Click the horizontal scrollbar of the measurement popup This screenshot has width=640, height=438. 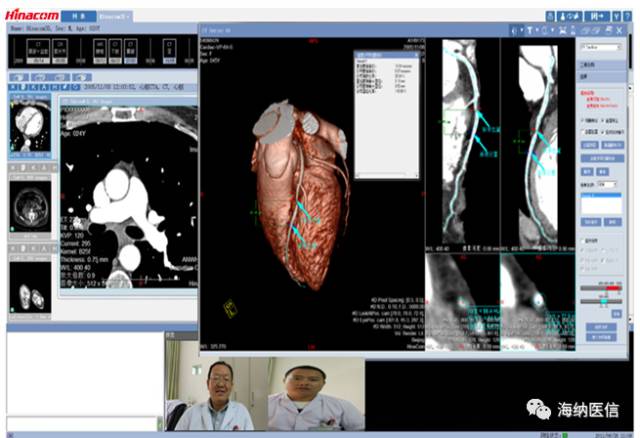387,175
